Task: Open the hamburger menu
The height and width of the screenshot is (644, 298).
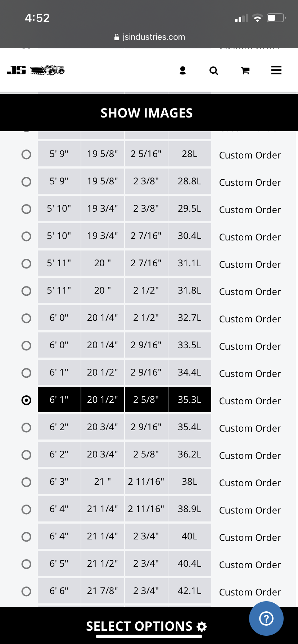Action: tap(276, 70)
